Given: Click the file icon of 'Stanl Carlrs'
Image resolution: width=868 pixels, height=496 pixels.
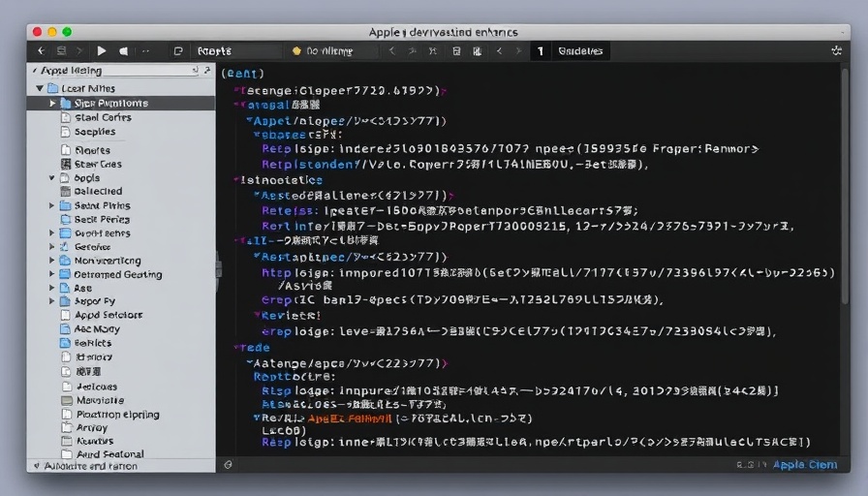Looking at the screenshot, I should [x=65, y=117].
